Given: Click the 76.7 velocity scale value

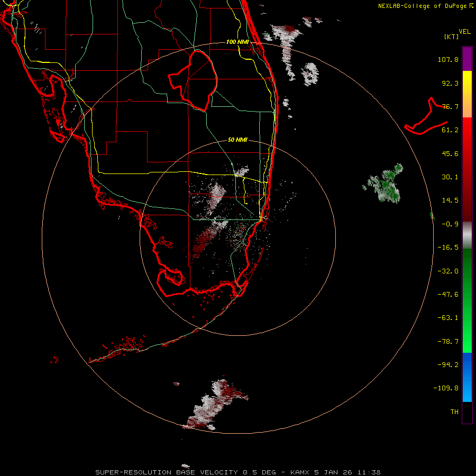Looking at the screenshot, I should click(450, 106).
